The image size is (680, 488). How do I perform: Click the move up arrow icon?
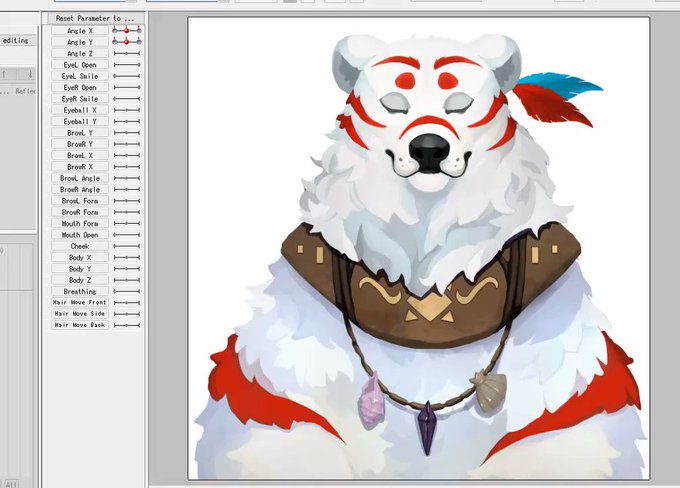[x=4, y=74]
